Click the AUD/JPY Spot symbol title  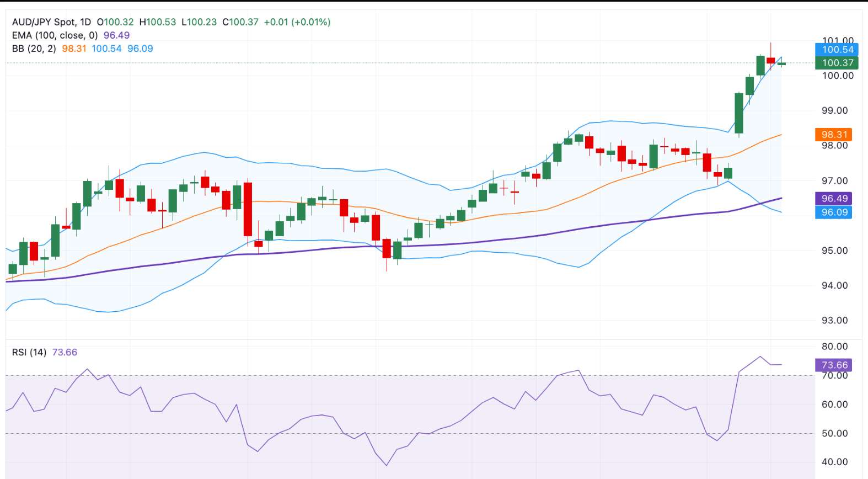51,22
